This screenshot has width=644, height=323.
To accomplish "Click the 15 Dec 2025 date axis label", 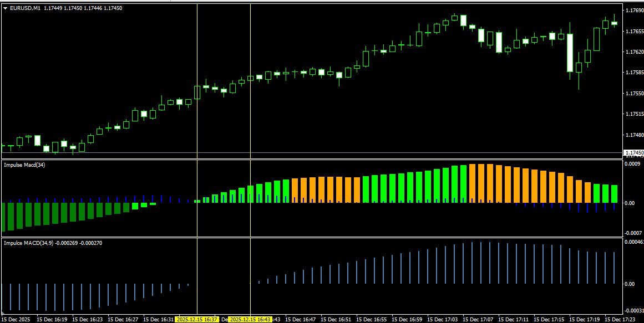I will click(16, 319).
